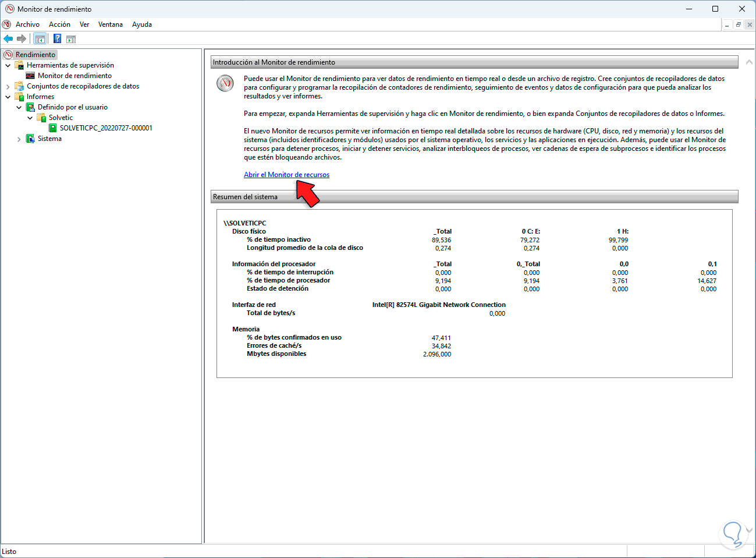Click the blue Back arrow in the toolbar
The width and height of the screenshot is (756, 558).
pyautogui.click(x=8, y=39)
